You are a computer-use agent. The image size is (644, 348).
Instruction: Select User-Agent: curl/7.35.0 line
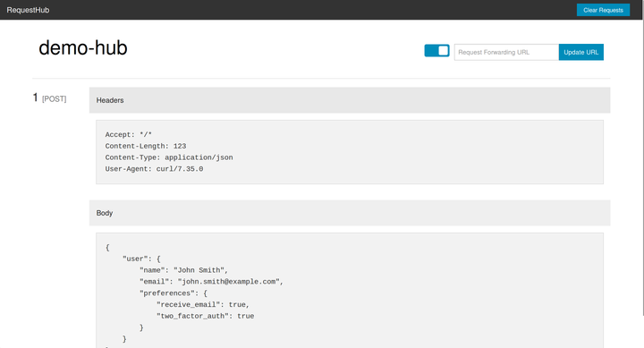(x=154, y=169)
